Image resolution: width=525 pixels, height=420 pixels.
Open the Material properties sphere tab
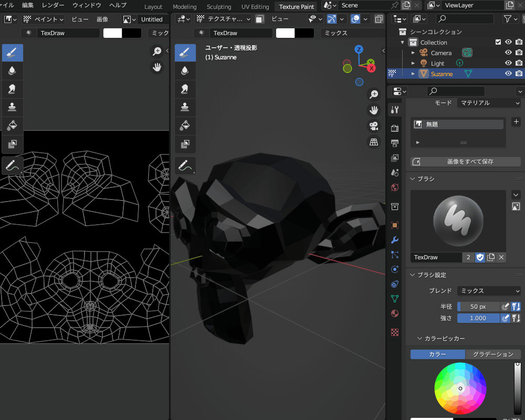click(394, 313)
